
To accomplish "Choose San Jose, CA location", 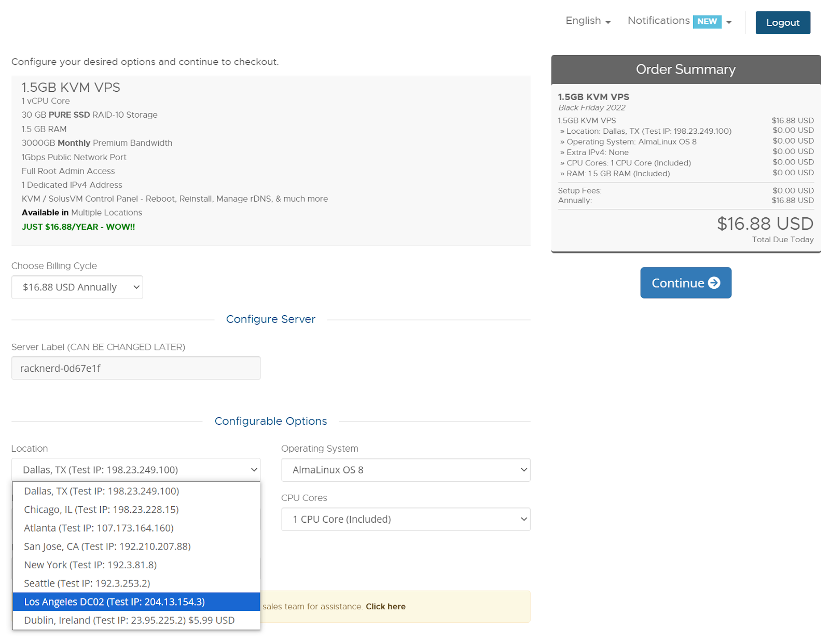I will [107, 547].
